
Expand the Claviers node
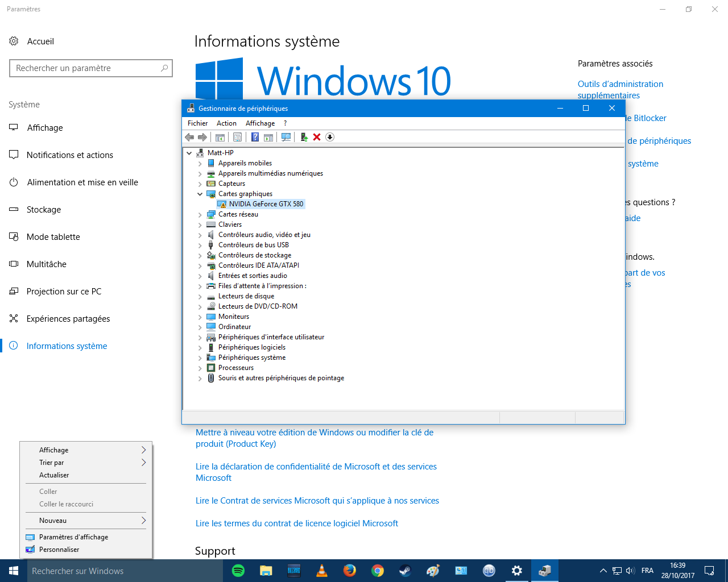pos(200,225)
